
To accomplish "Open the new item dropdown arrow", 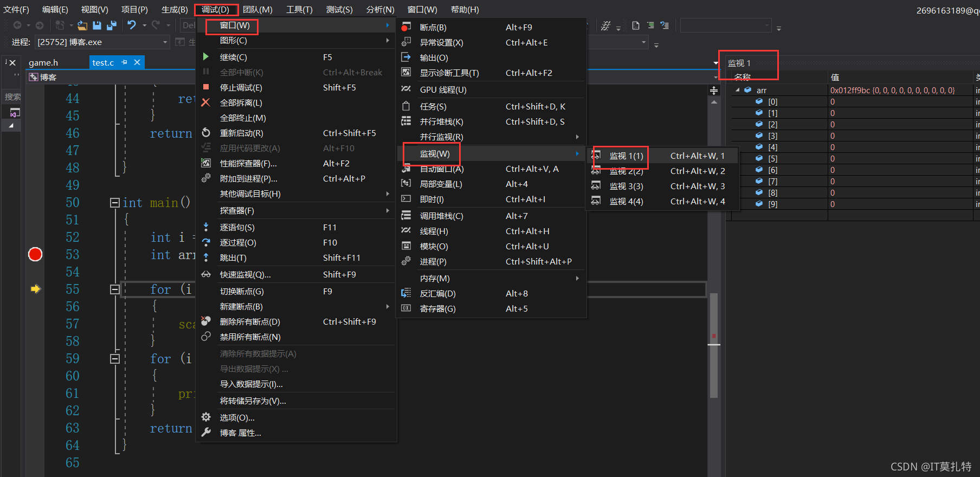I will tap(71, 25).
